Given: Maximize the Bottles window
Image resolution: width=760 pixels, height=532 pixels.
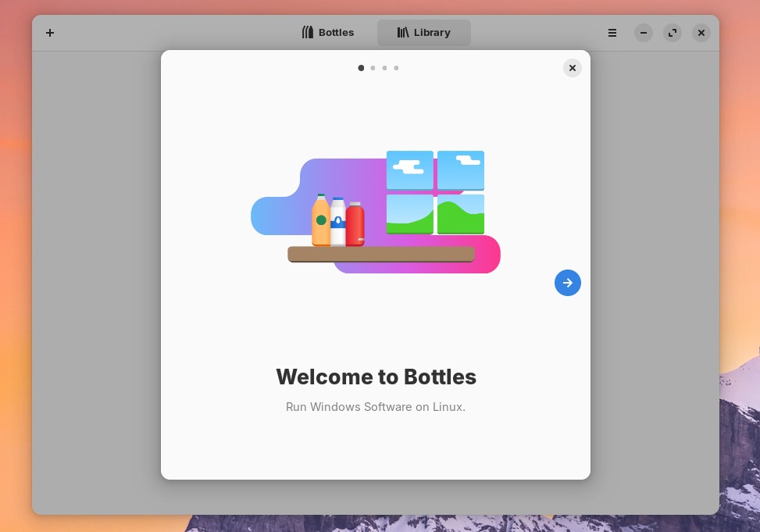Looking at the screenshot, I should pos(673,33).
